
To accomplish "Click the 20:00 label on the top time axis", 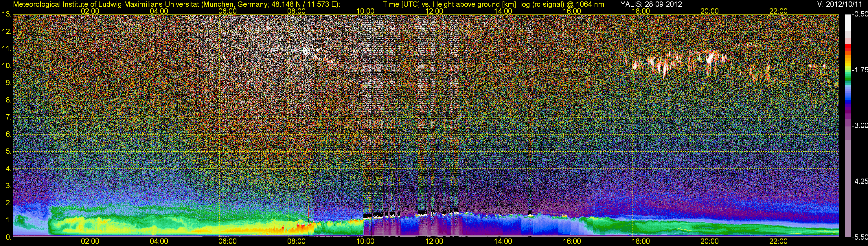I will point(710,11).
